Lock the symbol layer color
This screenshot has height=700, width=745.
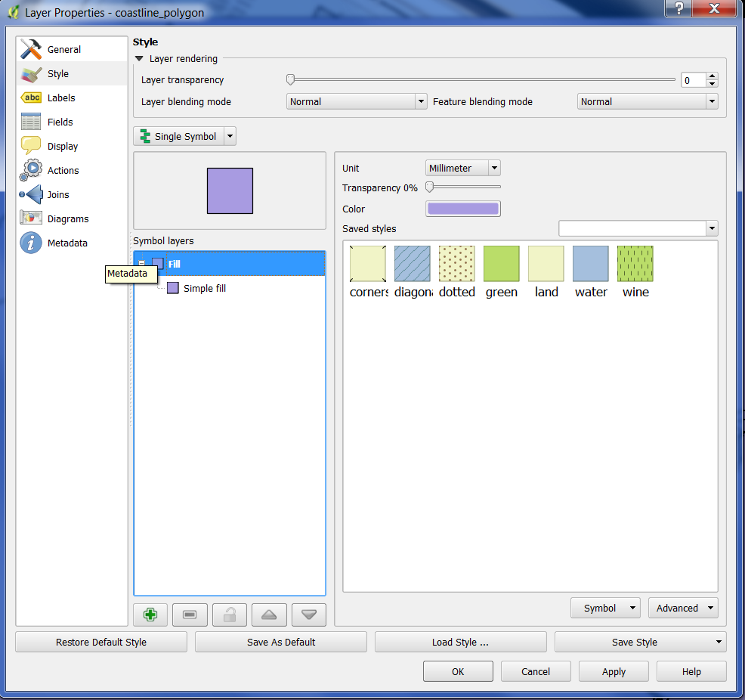[x=230, y=615]
